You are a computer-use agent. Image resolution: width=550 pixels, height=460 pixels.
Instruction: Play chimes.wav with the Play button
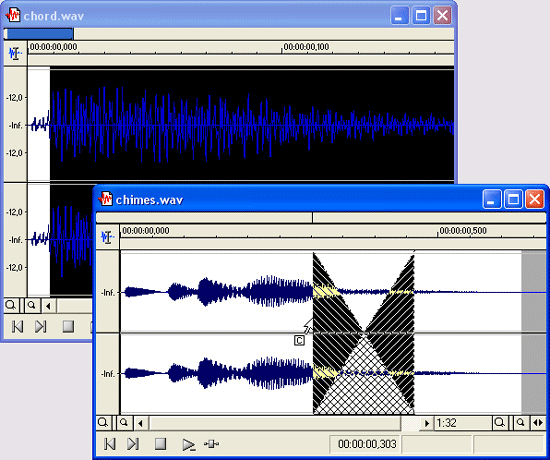tap(189, 445)
